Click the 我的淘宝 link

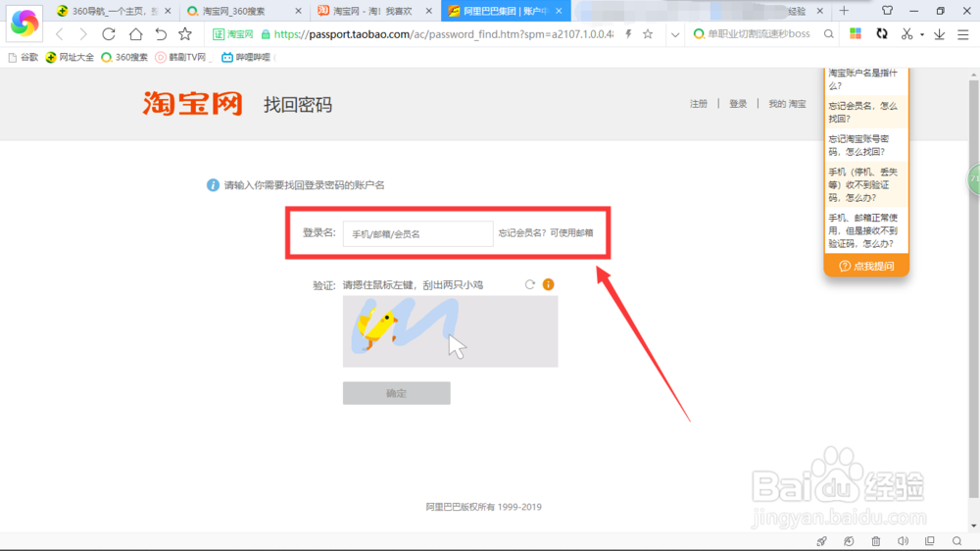click(x=788, y=104)
